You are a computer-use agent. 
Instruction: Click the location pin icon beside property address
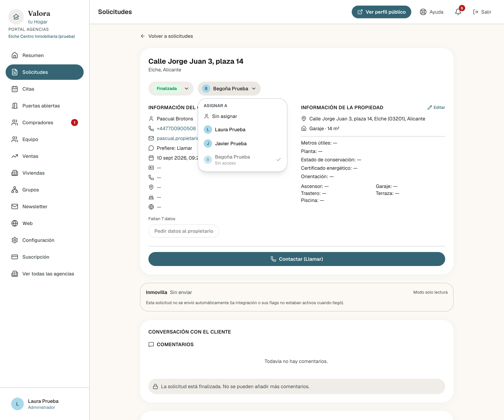coord(304,119)
